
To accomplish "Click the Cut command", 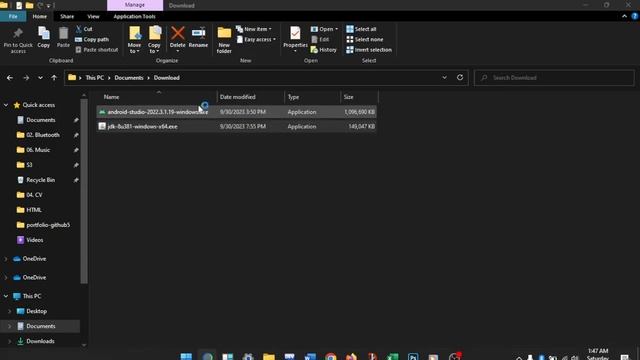I will click(84, 29).
